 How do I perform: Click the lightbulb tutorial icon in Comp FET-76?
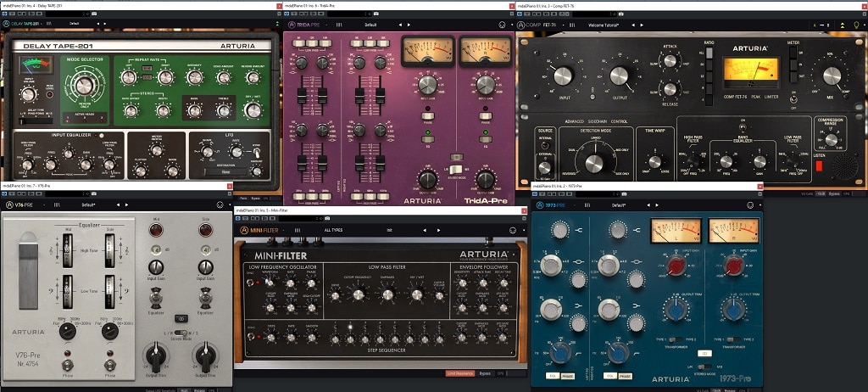pyautogui.click(x=858, y=25)
